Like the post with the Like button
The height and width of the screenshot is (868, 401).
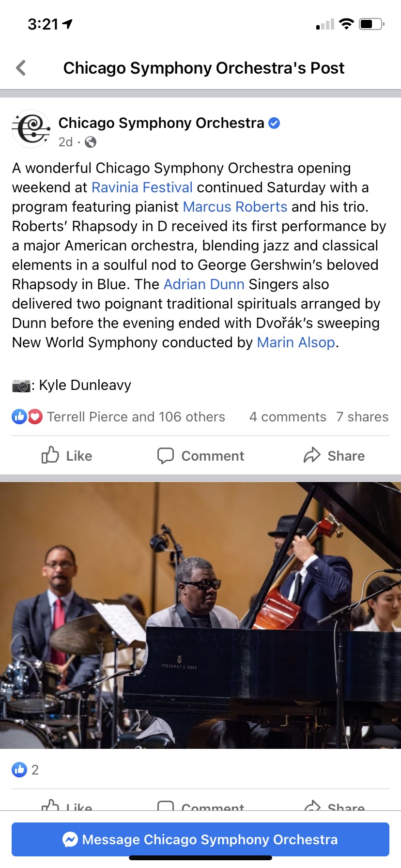(x=67, y=456)
